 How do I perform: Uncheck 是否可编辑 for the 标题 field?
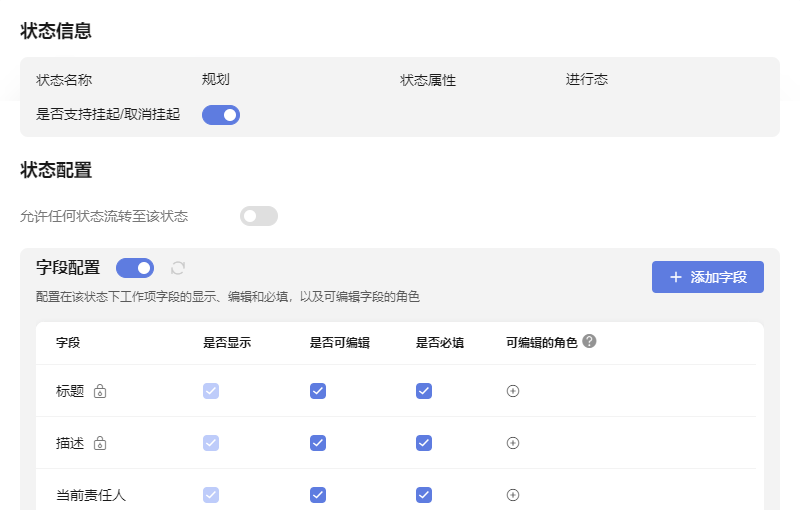coord(318,391)
